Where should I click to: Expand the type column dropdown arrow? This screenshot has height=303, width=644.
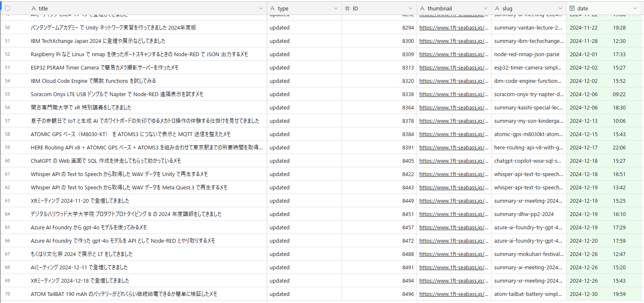[x=336, y=8]
